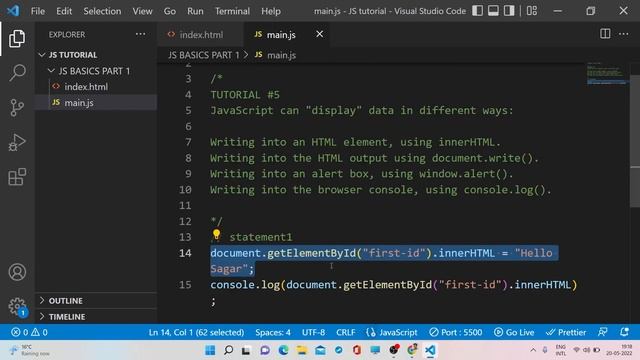The width and height of the screenshot is (640, 360).
Task: Click the Port : 5500 status item
Action: coord(456,332)
